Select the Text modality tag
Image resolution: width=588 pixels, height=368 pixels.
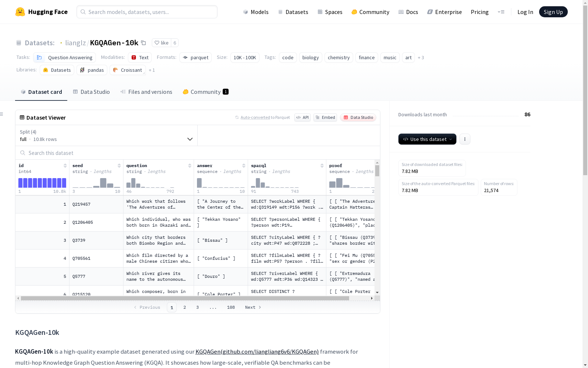pos(140,57)
